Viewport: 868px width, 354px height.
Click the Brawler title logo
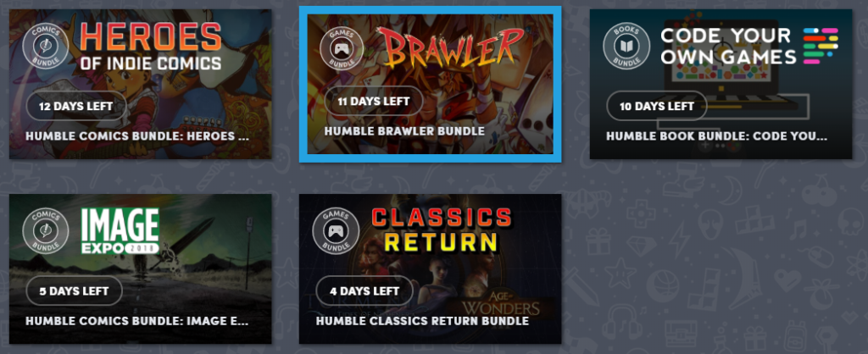click(454, 48)
